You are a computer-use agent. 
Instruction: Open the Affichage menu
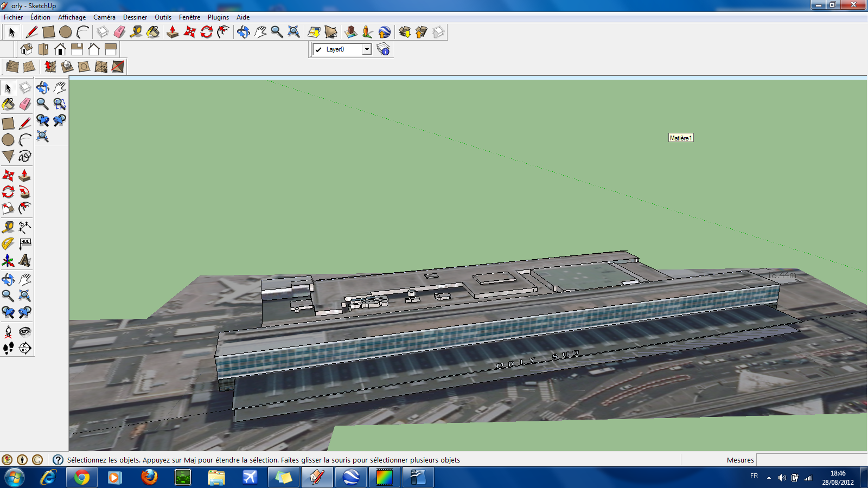(72, 17)
